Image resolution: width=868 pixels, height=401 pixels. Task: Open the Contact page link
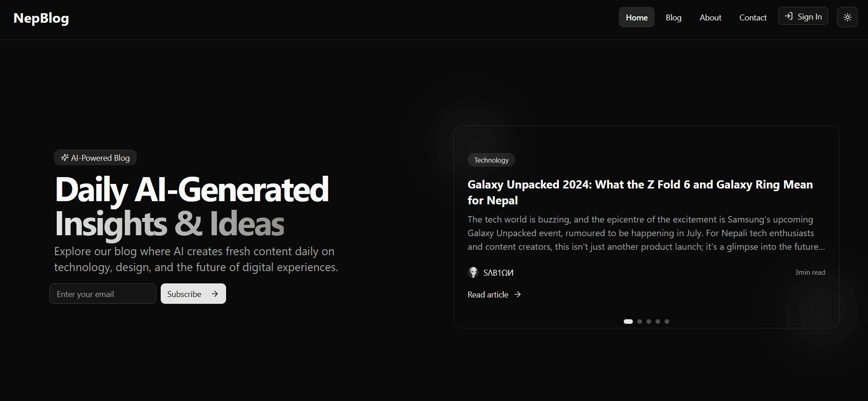pos(753,17)
